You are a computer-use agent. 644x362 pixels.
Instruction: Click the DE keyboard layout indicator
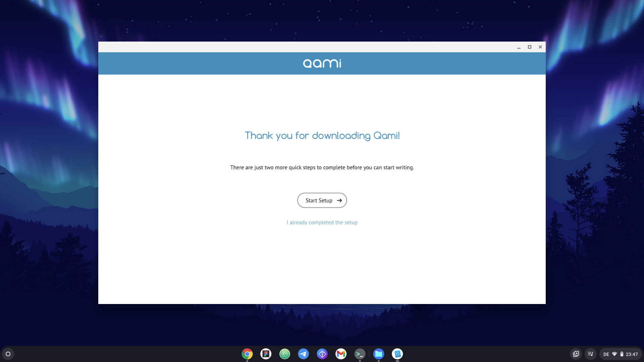tap(606, 354)
